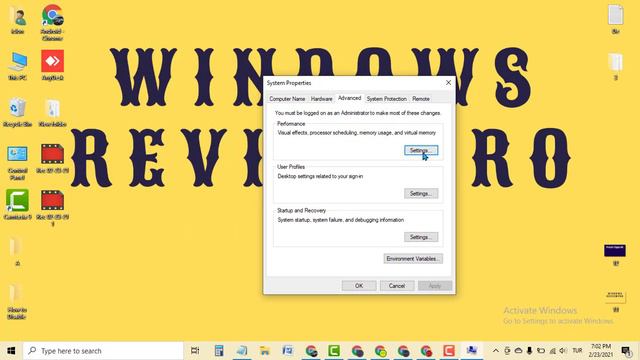The width and height of the screenshot is (640, 360).
Task: Select System Properties taskbar icon
Action: [x=472, y=351]
